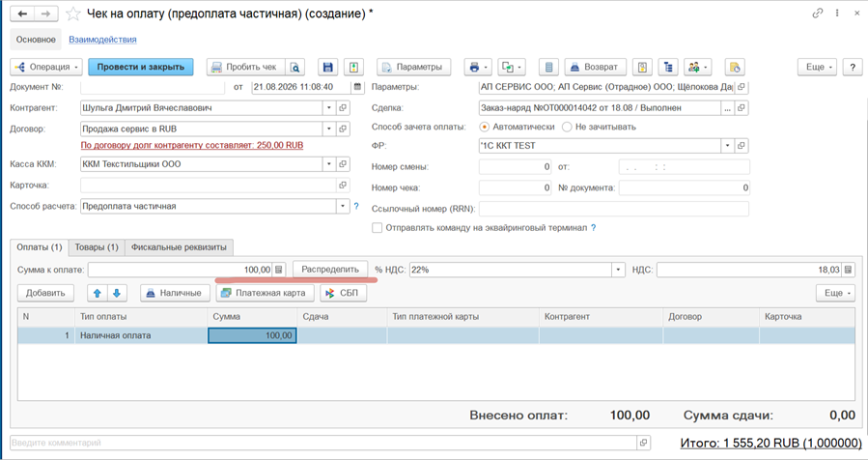Open calculator in Сумма к оплате field
868x460 pixels.
click(x=279, y=270)
